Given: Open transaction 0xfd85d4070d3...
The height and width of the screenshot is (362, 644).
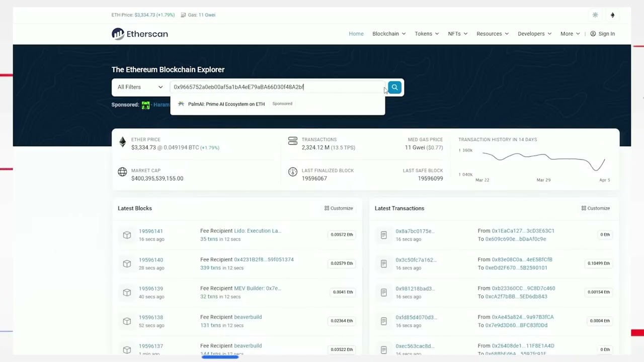Looking at the screenshot, I should point(416,317).
